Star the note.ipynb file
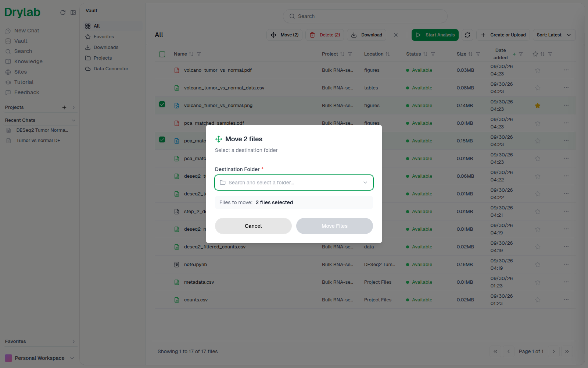The image size is (588, 368). click(x=538, y=265)
